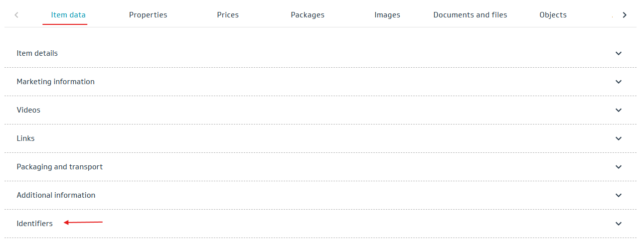This screenshot has width=644, height=248.
Task: Expand Item details chevron
Action: coord(619,53)
